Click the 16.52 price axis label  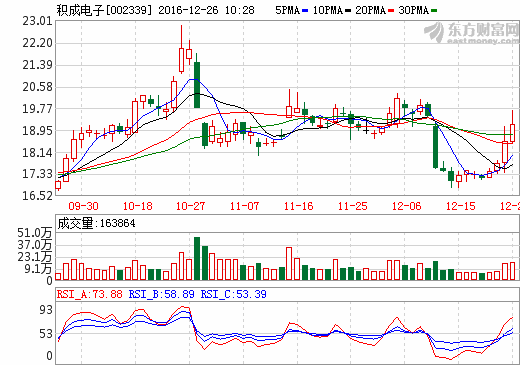37,196
